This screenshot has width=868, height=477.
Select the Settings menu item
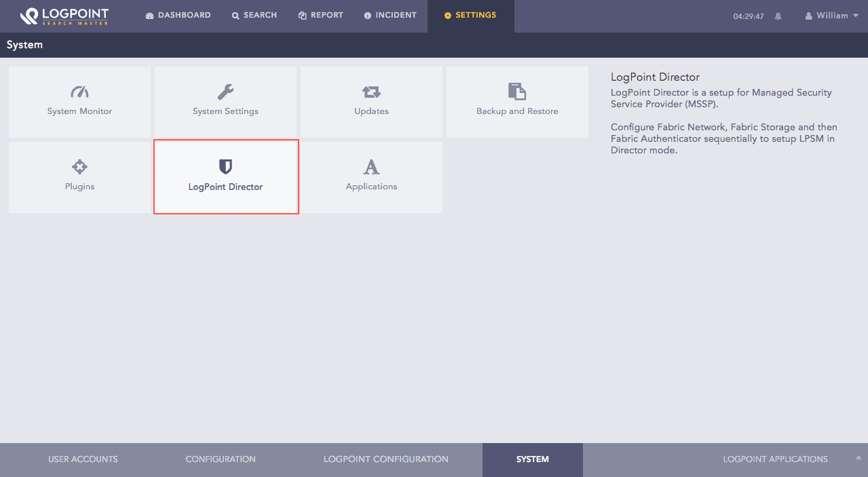click(x=470, y=15)
